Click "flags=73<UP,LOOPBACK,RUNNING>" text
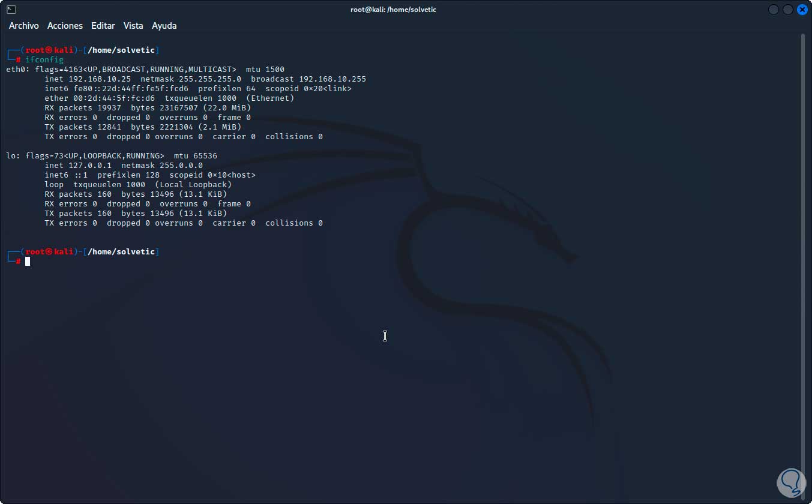This screenshot has width=812, height=504. [95, 155]
